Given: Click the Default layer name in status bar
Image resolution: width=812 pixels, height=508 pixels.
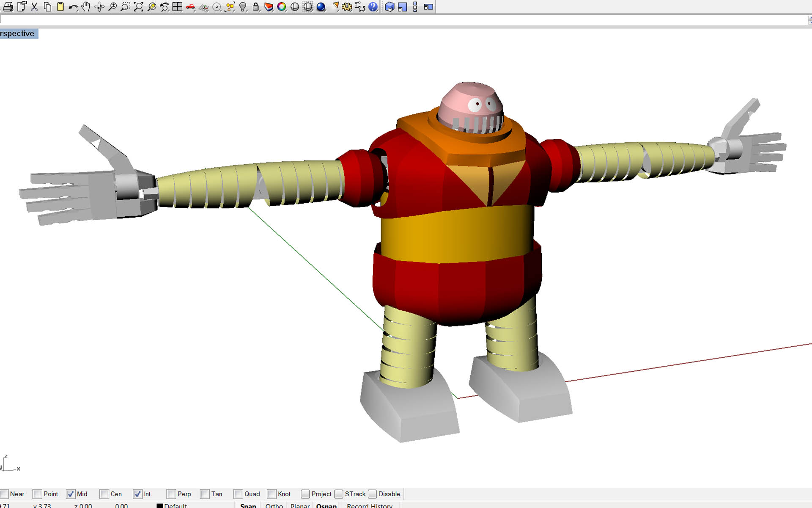Looking at the screenshot, I should [176, 505].
